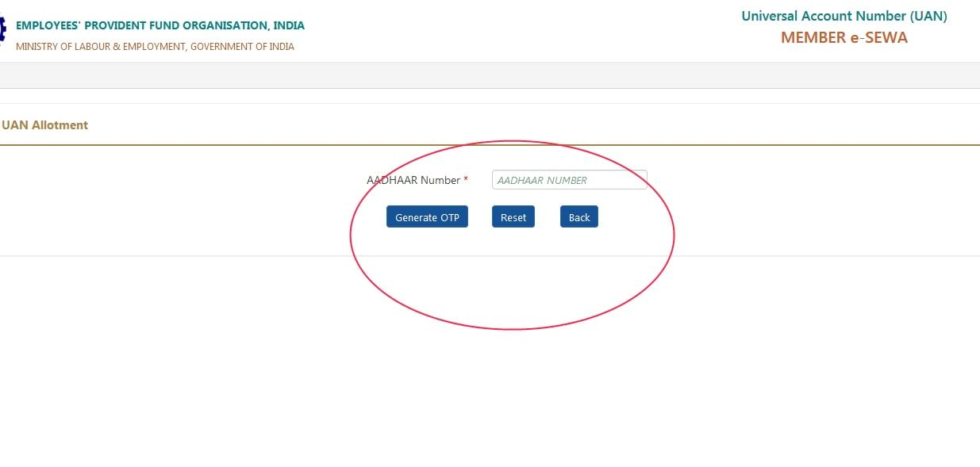Click the MEMBER e-SEWA header text
980x467 pixels.
(x=844, y=37)
